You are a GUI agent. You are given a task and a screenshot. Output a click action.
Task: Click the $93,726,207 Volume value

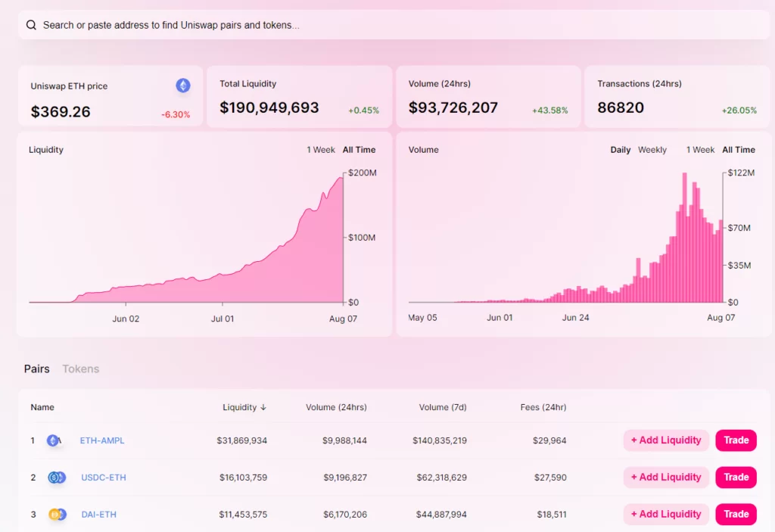click(453, 107)
